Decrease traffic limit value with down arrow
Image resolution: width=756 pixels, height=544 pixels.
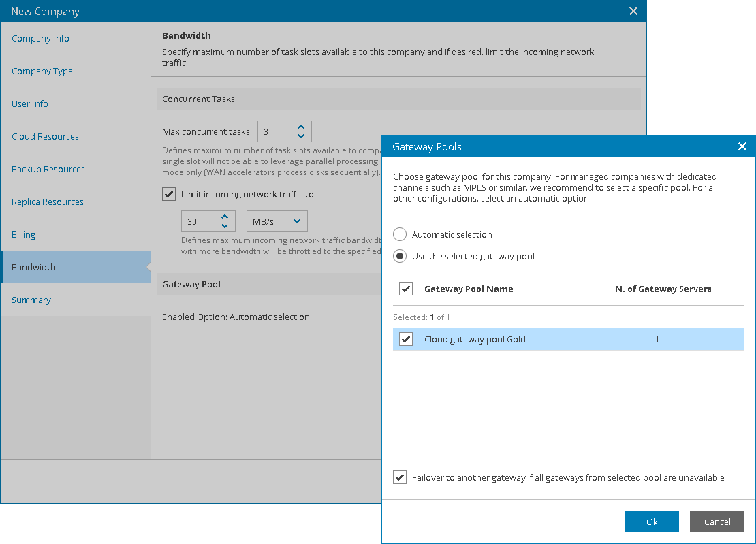pos(225,226)
